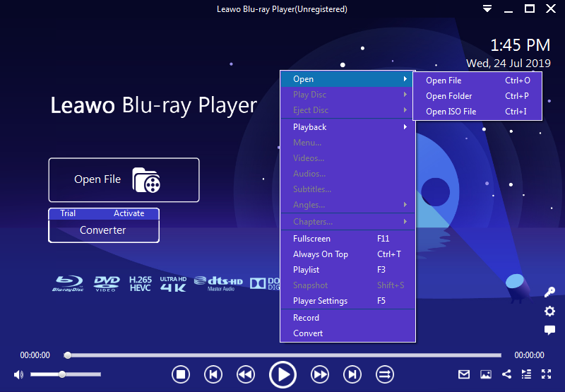
Task: Click the Ultra HD 4K logo
Action: 173,283
